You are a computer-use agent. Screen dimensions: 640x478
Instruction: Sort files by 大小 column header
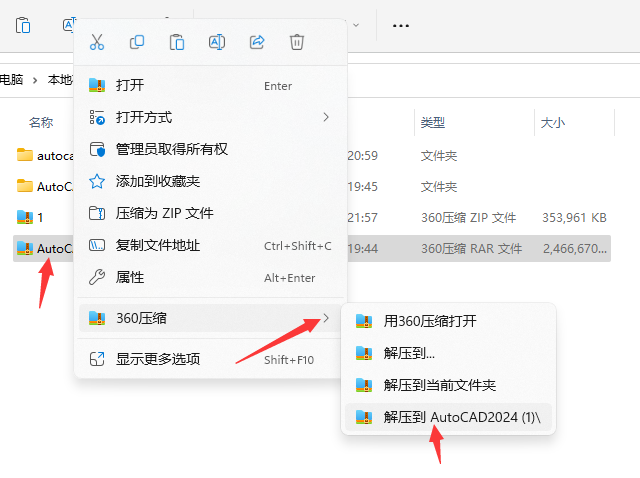tap(553, 122)
